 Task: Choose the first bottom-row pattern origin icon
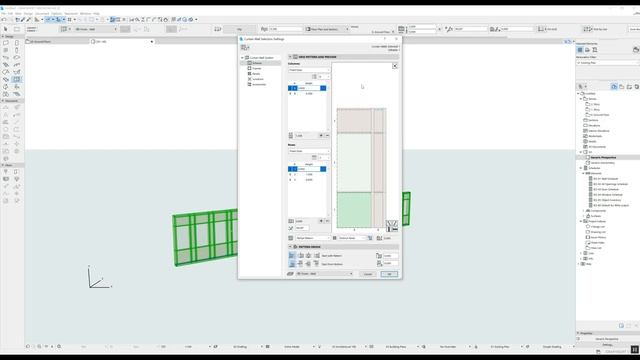coord(292,264)
